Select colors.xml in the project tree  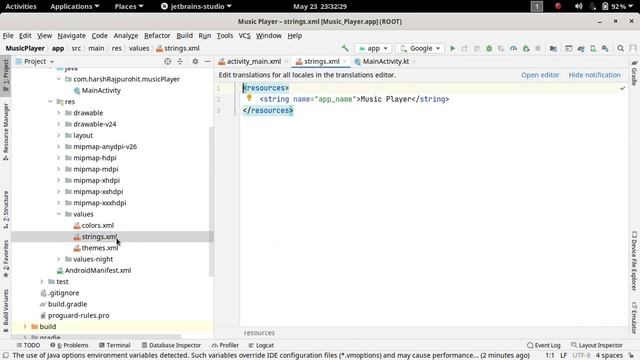[x=98, y=225]
